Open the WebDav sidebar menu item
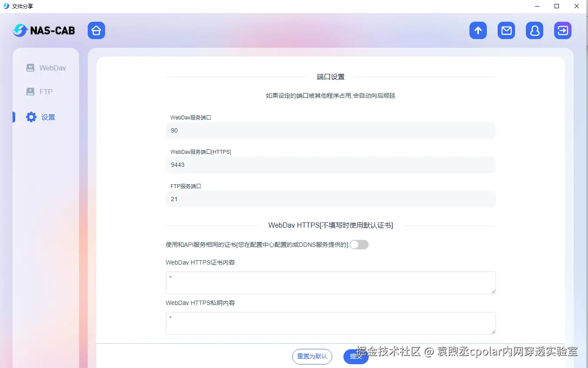This screenshot has width=588, height=368. pos(46,68)
